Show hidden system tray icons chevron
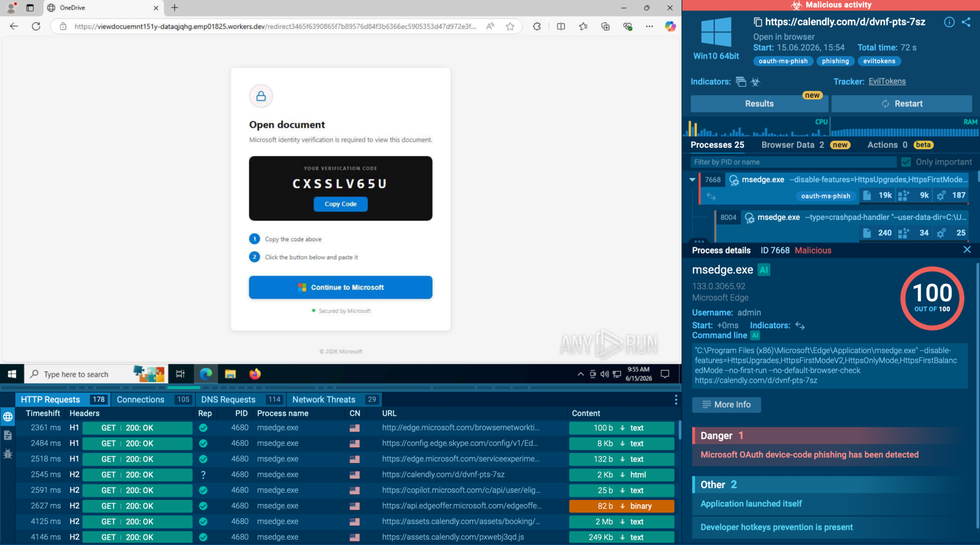This screenshot has height=545, width=980. click(580, 374)
